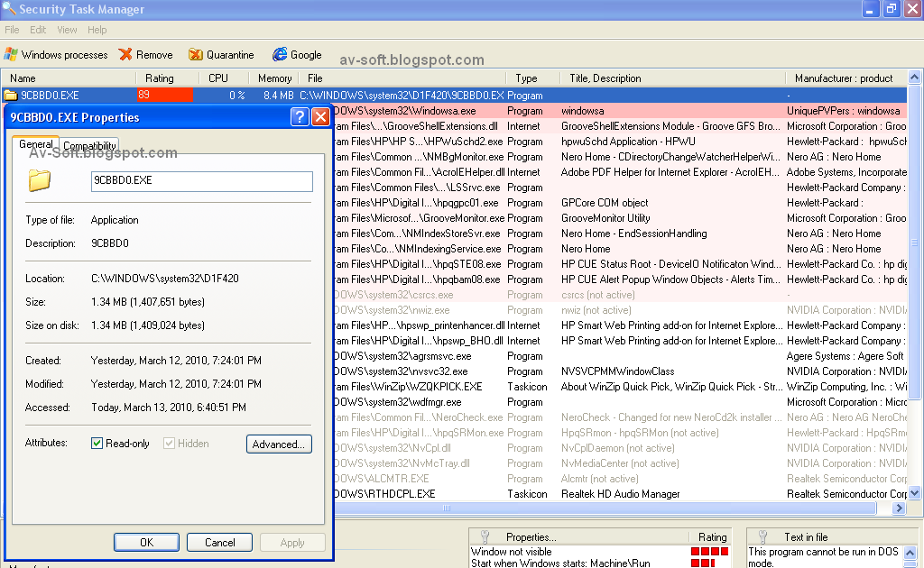Open the Help menu
Screen dimensions: 924x568
97,30
